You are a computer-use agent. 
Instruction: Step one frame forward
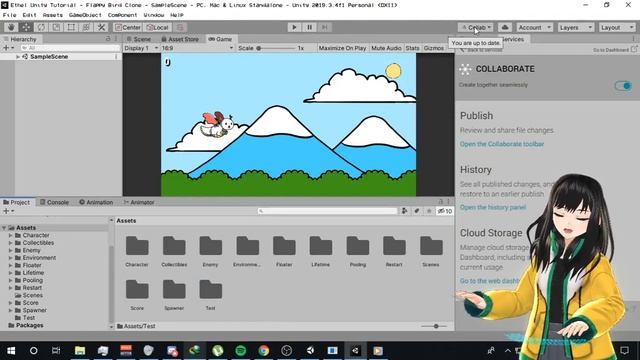pos(324,27)
